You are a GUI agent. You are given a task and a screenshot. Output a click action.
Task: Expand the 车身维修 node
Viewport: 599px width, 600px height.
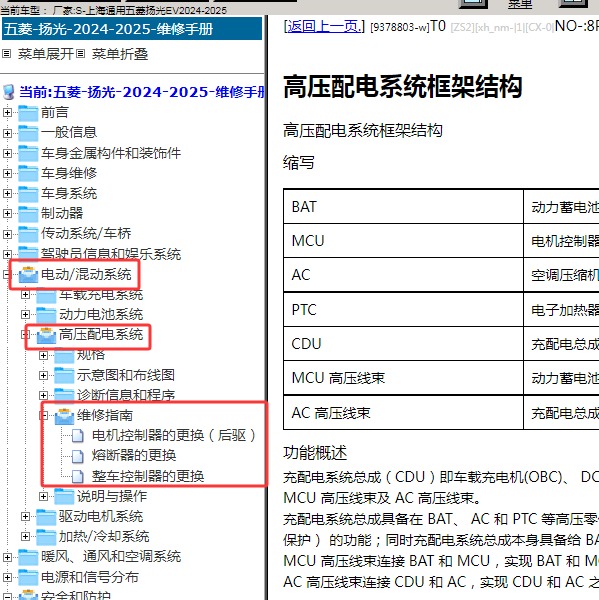(x=7, y=173)
